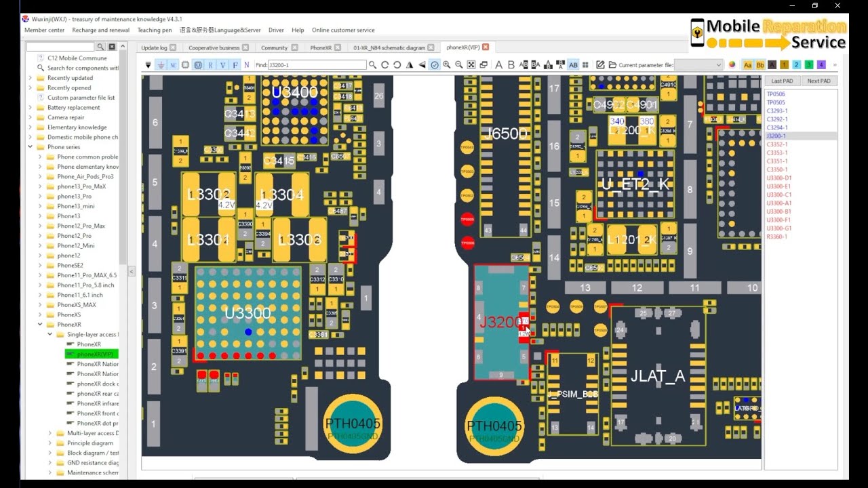The width and height of the screenshot is (868, 488).
Task: Toggle the F display button in toolbar
Action: coord(235,65)
